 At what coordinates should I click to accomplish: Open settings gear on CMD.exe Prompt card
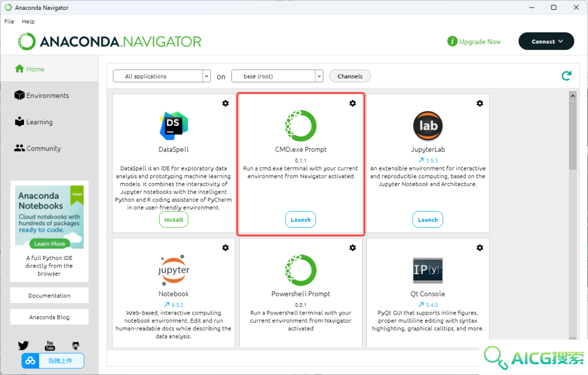[x=352, y=103]
